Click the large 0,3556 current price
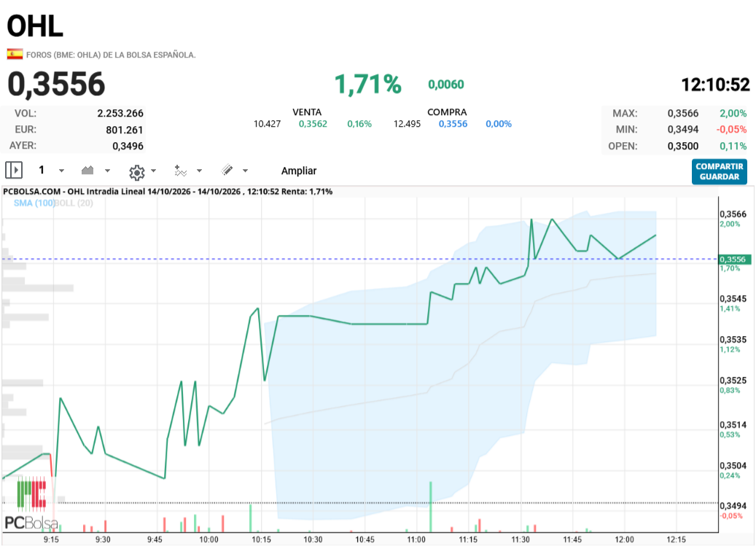Viewport: 756px width, 546px height. tap(56, 84)
